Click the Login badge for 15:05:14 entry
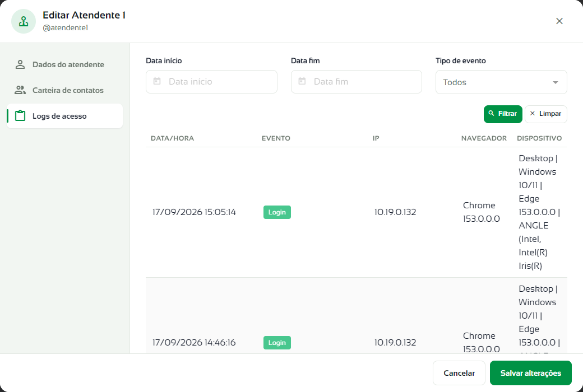The image size is (583, 392). [x=277, y=212]
